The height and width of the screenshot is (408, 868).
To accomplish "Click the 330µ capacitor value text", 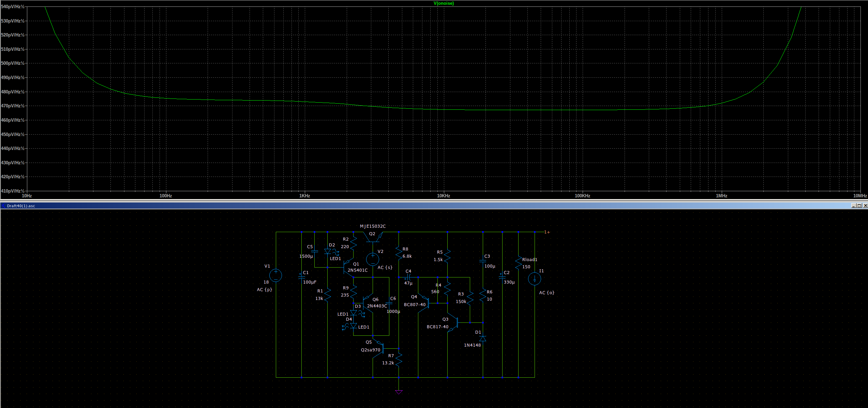I will (x=509, y=282).
